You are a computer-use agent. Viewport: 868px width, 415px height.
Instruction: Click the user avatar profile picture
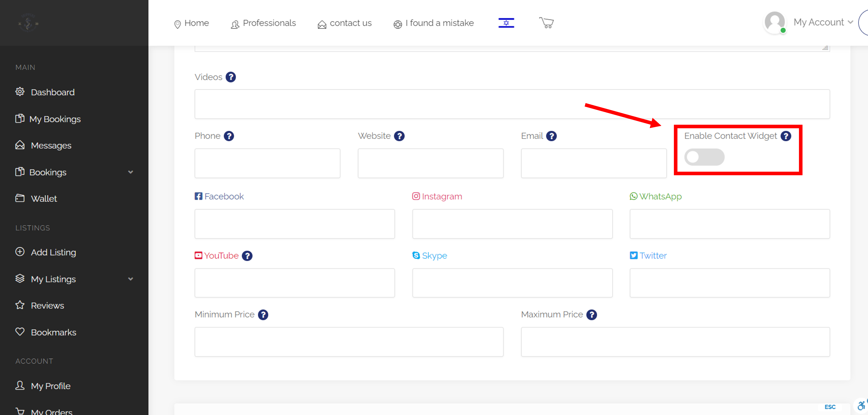pos(774,22)
